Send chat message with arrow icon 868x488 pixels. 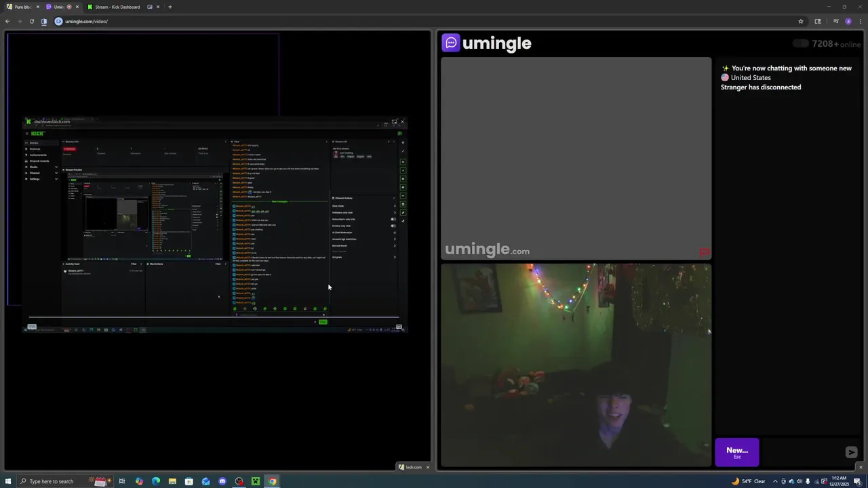(x=851, y=452)
